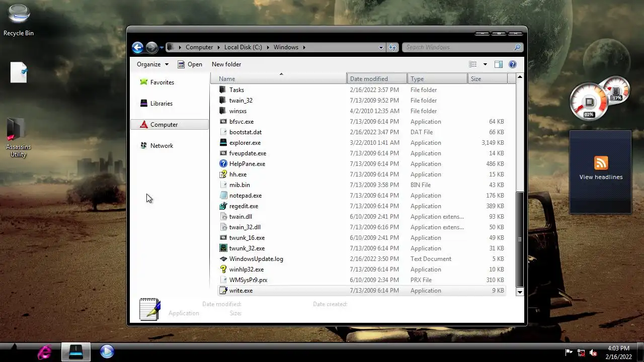Refresh the Windows folder view
The height and width of the screenshot is (362, 644).
point(393,47)
